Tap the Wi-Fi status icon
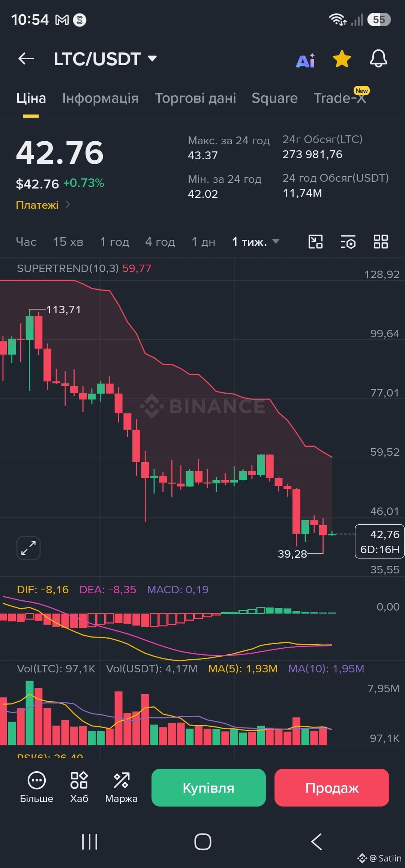 click(337, 19)
